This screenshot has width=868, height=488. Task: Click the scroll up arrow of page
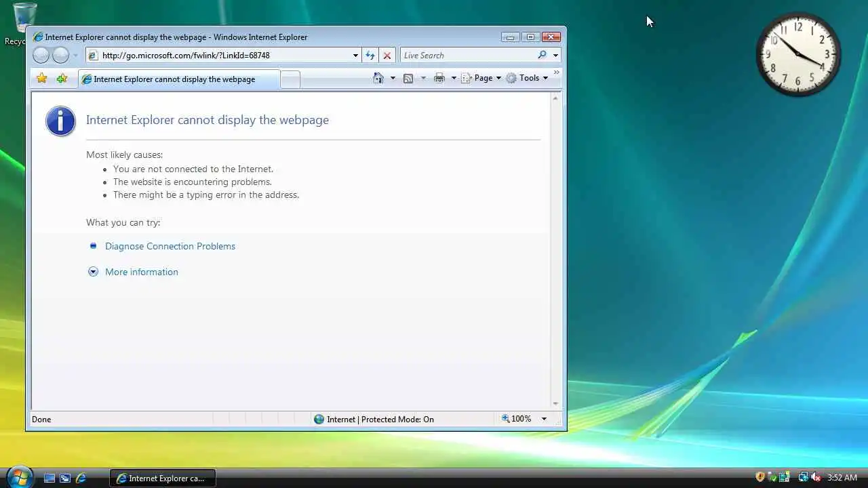pos(555,99)
